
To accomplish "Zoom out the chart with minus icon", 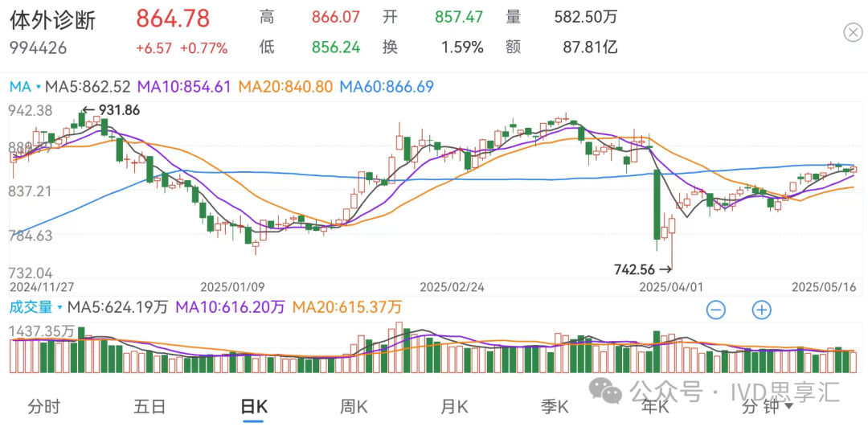I will [x=716, y=310].
